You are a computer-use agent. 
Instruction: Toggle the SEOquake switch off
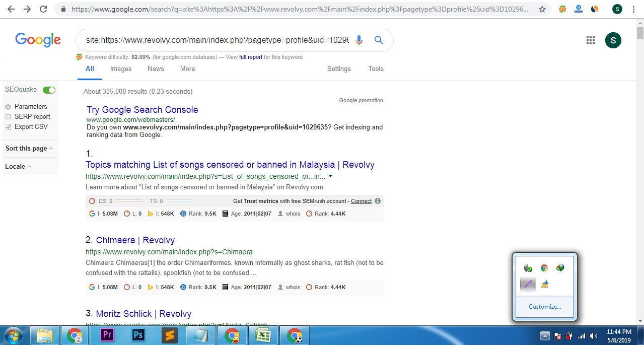coord(49,90)
